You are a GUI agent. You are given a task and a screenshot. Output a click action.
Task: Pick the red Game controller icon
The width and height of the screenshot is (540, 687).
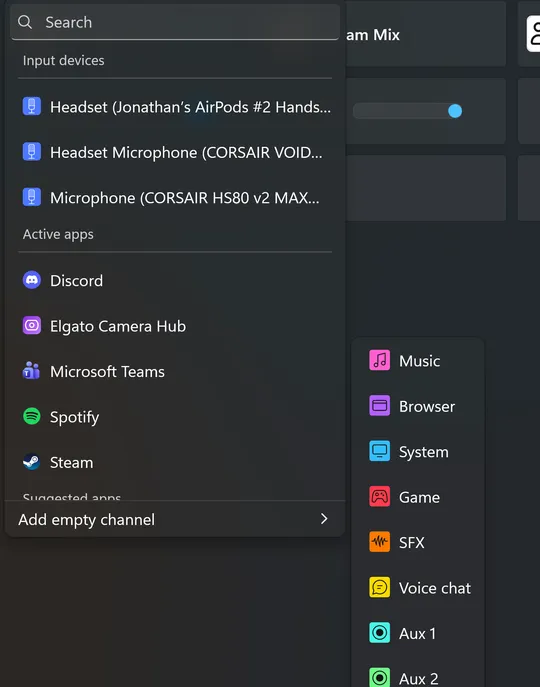[x=380, y=496]
